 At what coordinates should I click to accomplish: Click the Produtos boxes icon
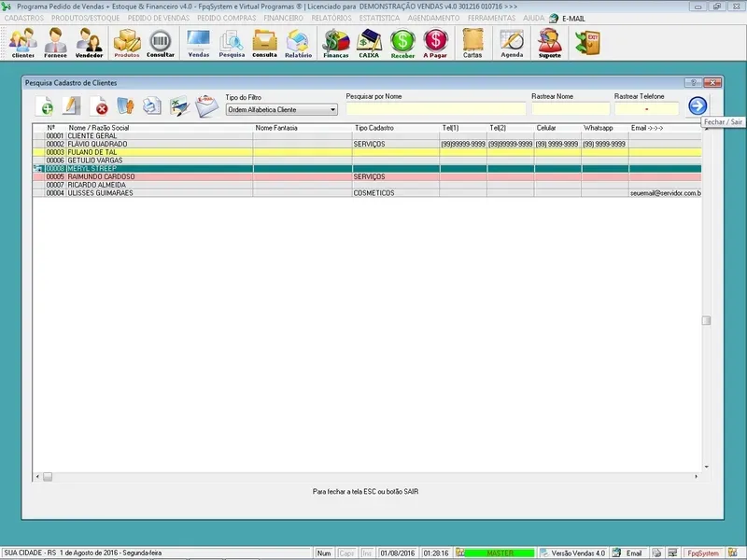(x=127, y=42)
